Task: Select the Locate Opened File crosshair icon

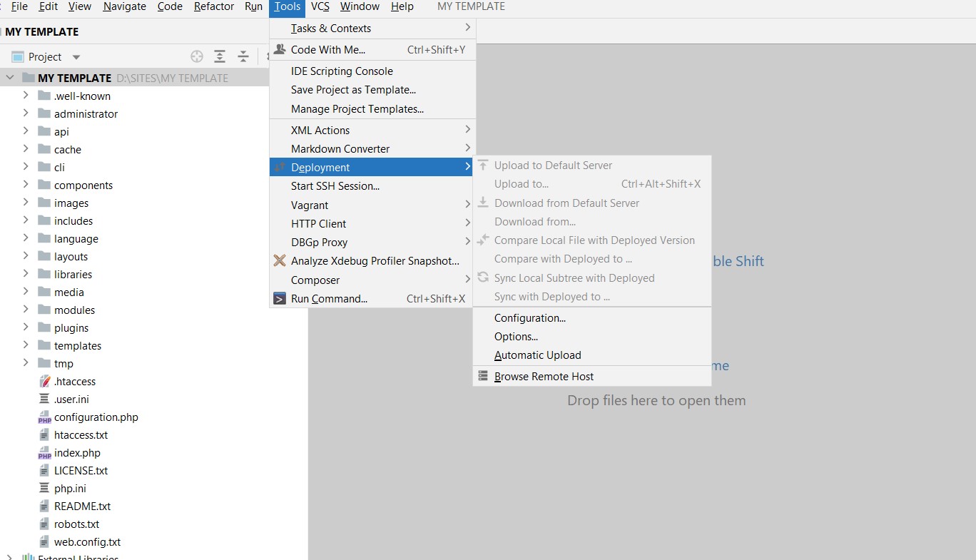Action: click(196, 56)
